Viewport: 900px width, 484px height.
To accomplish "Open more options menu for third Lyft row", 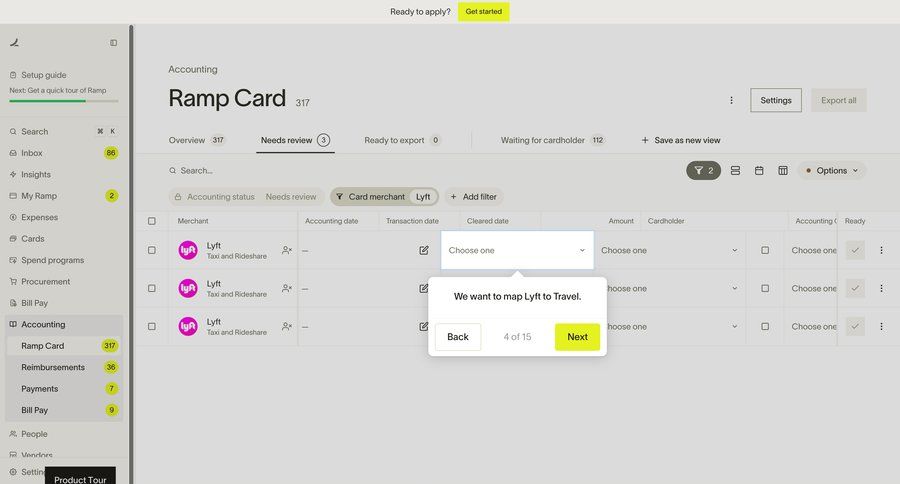I will click(x=881, y=326).
